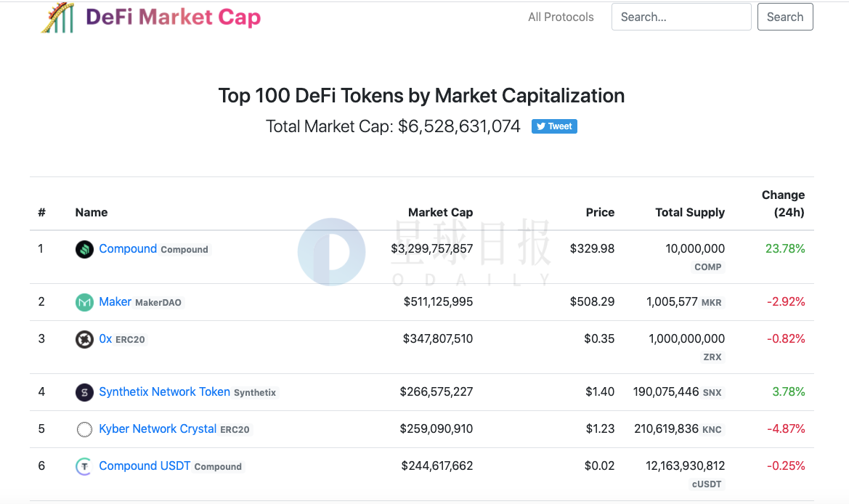Click the $508.29 Maker price
The height and width of the screenshot is (504, 849).
(x=593, y=301)
